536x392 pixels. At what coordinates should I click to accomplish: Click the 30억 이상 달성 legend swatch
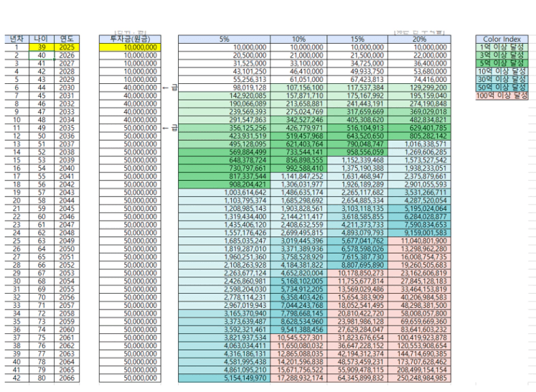[502, 80]
